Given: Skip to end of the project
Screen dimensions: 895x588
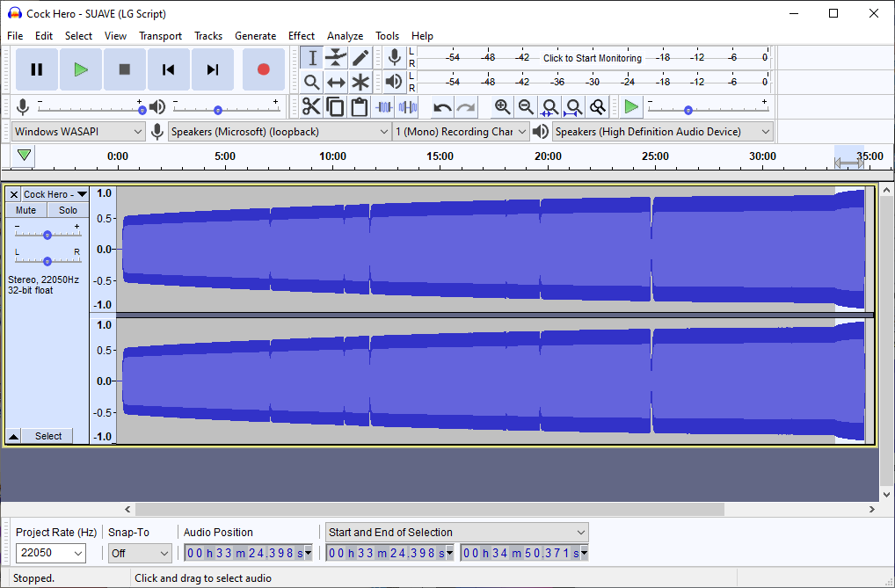Looking at the screenshot, I should (213, 69).
